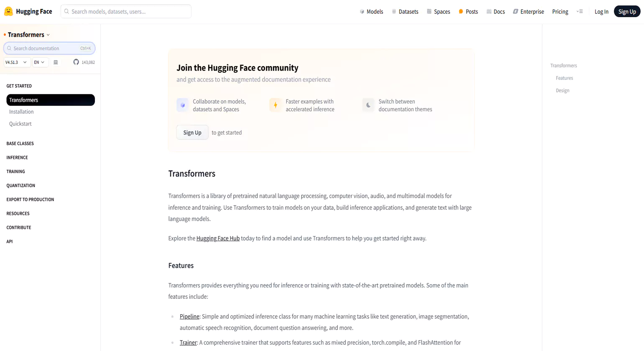Click the Hugging Face logo icon

click(x=8, y=11)
